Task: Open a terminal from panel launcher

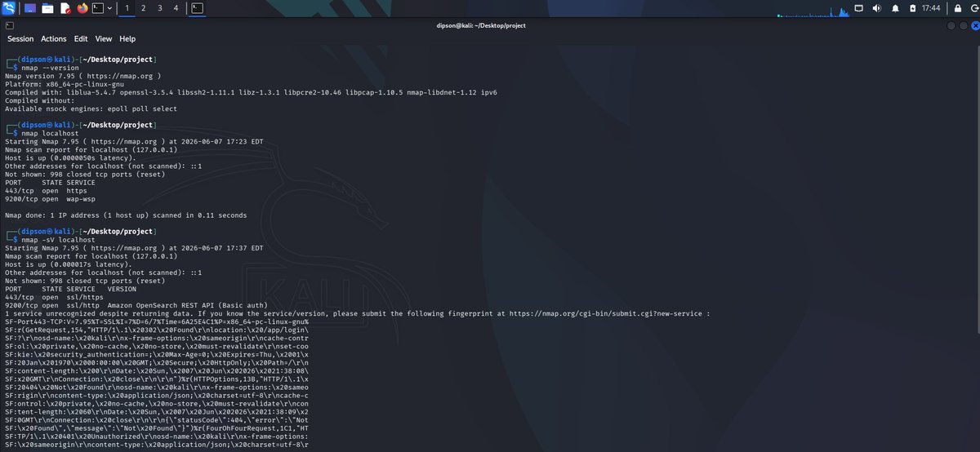Action: (98, 8)
